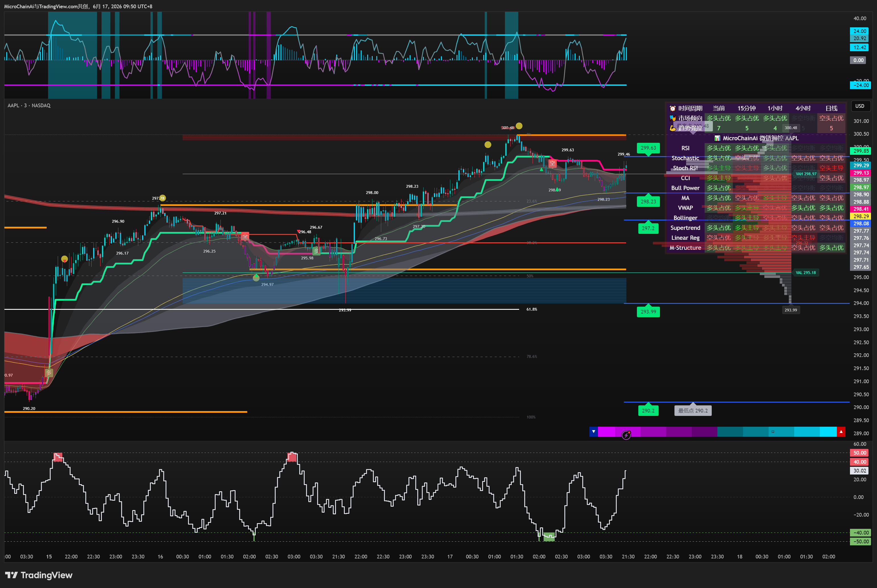Click the green 293.99 level label

[648, 311]
